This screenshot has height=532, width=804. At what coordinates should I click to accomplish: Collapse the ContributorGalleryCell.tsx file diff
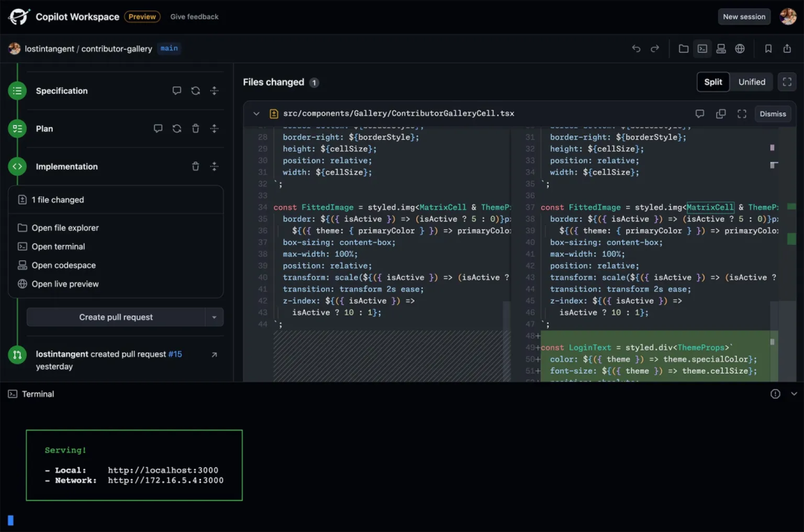[x=256, y=113]
